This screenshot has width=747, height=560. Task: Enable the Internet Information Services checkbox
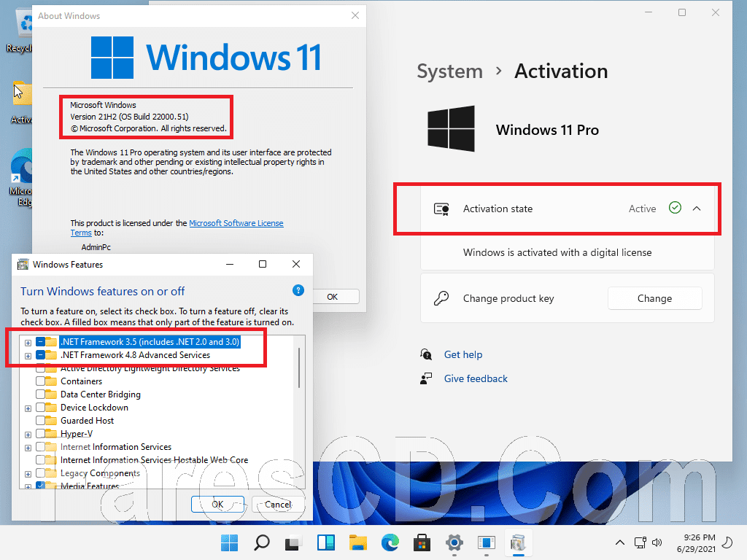point(41,447)
